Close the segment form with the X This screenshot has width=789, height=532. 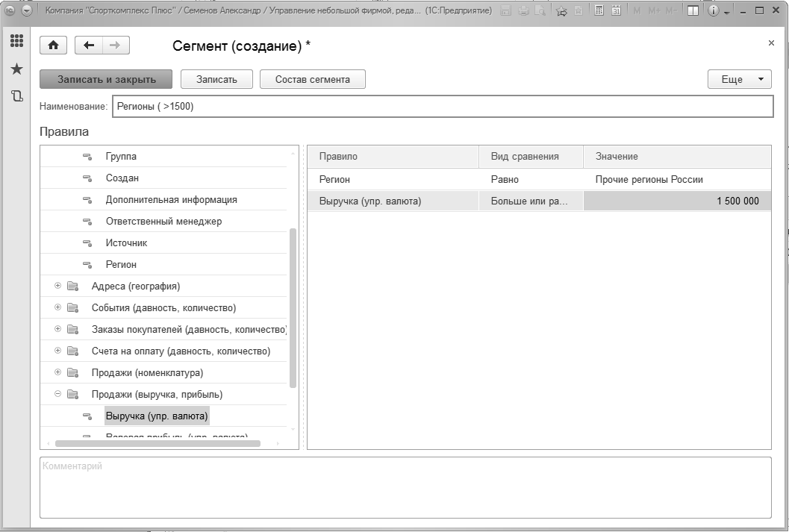click(771, 43)
